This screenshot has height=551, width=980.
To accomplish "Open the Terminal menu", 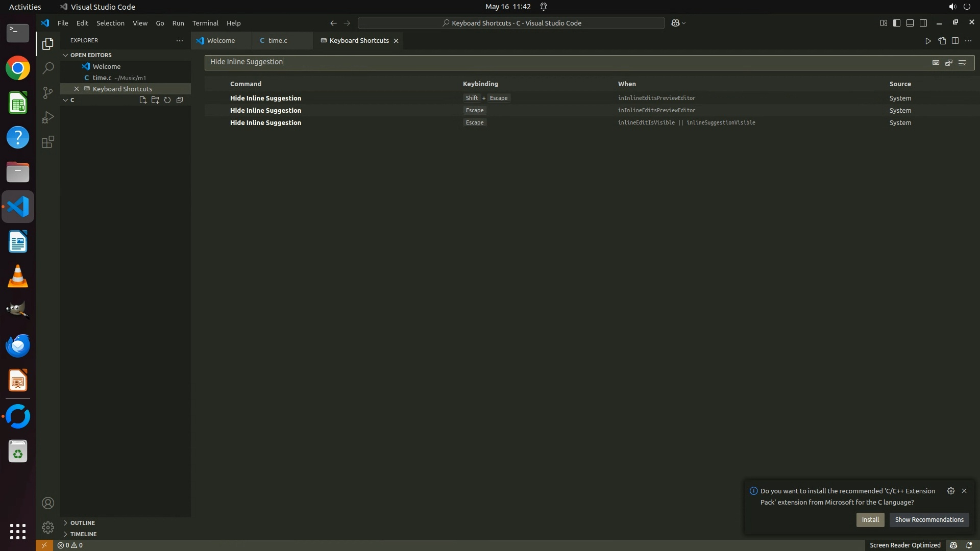I will click(x=205, y=23).
